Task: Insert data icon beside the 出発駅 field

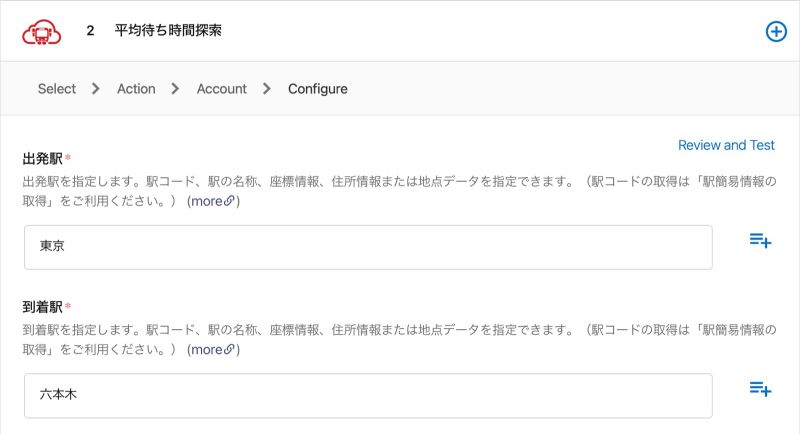Action: coord(760,240)
